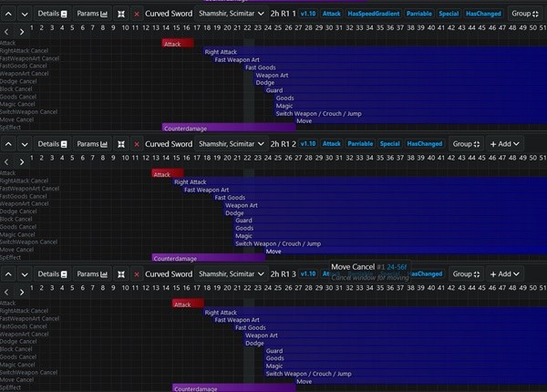Viewport: 547px width, 392px height.
Task: Click the fullscreen expand icon in the 2h R1 2 header
Action: click(120, 144)
